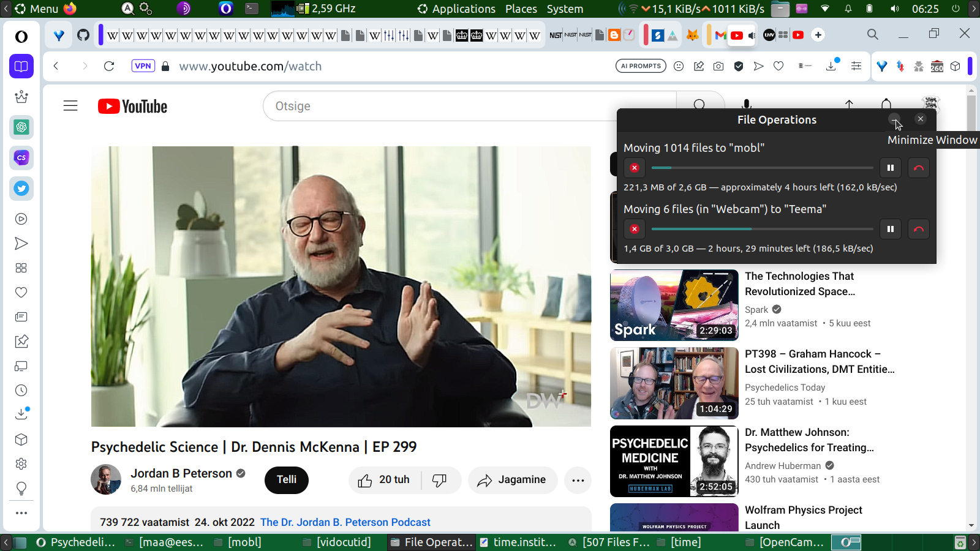
Task: Dislike the video with thumbs-down
Action: pos(439,480)
